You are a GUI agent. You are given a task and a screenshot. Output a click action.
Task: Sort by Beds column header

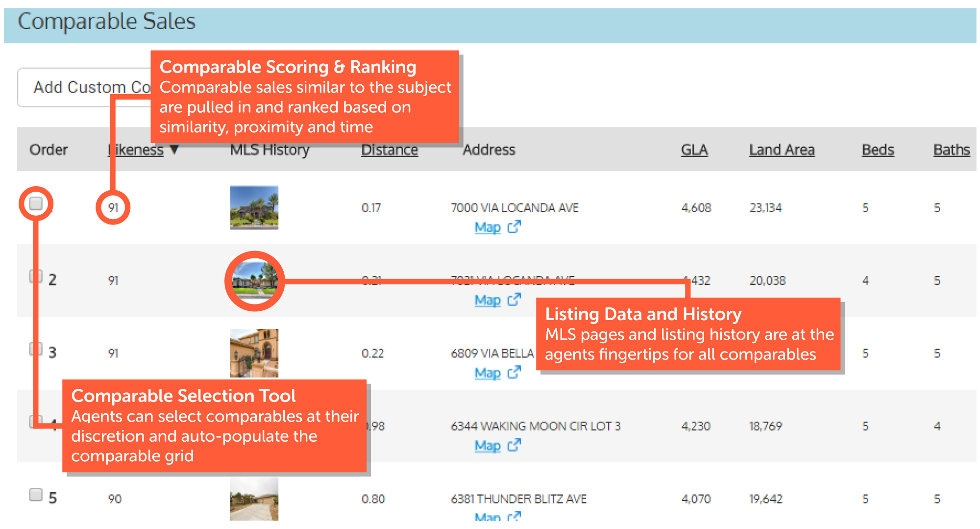[878, 150]
